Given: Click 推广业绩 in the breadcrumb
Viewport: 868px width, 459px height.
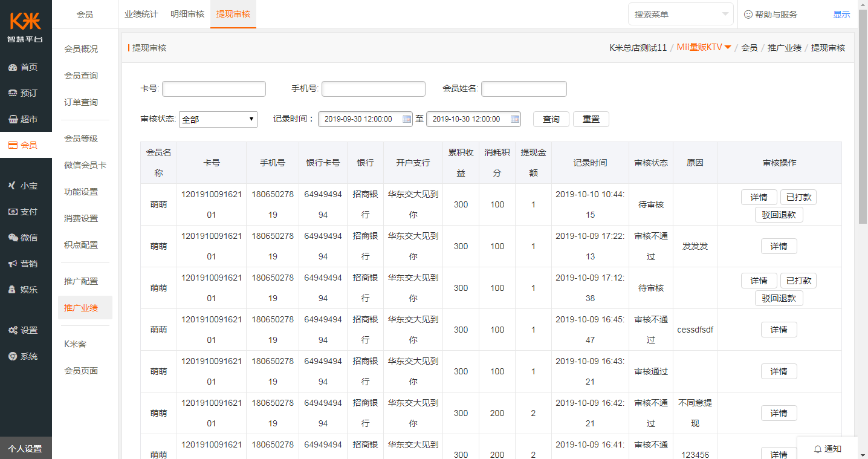Looking at the screenshot, I should pos(785,47).
